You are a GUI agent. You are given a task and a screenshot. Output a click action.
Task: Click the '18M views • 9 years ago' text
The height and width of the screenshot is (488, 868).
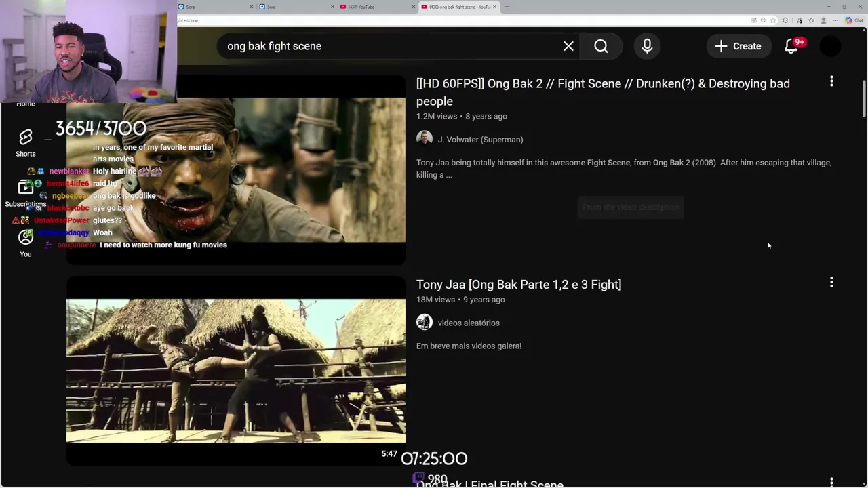(x=460, y=300)
